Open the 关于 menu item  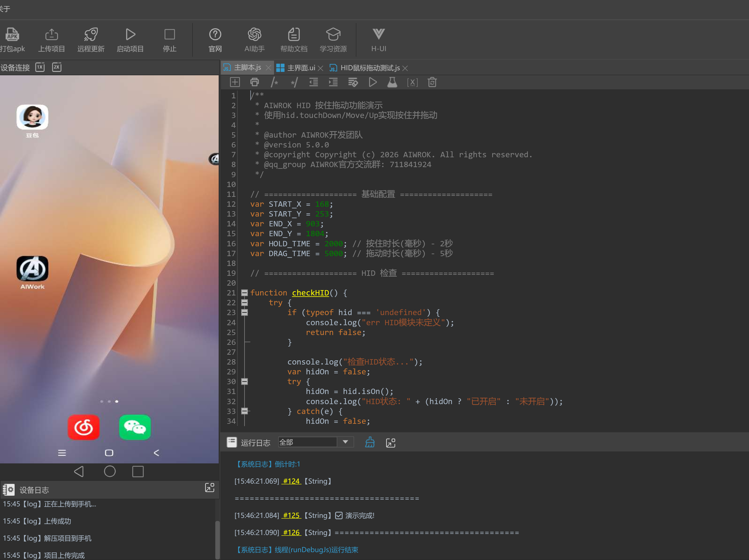coord(5,9)
